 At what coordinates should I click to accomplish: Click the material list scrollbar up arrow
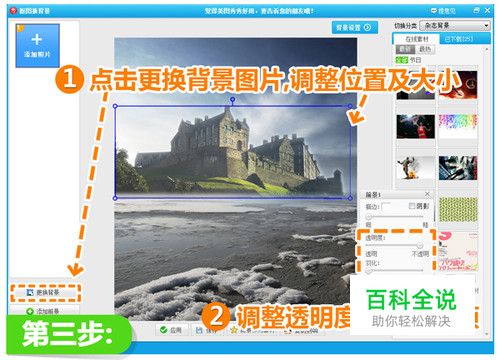tap(487, 49)
